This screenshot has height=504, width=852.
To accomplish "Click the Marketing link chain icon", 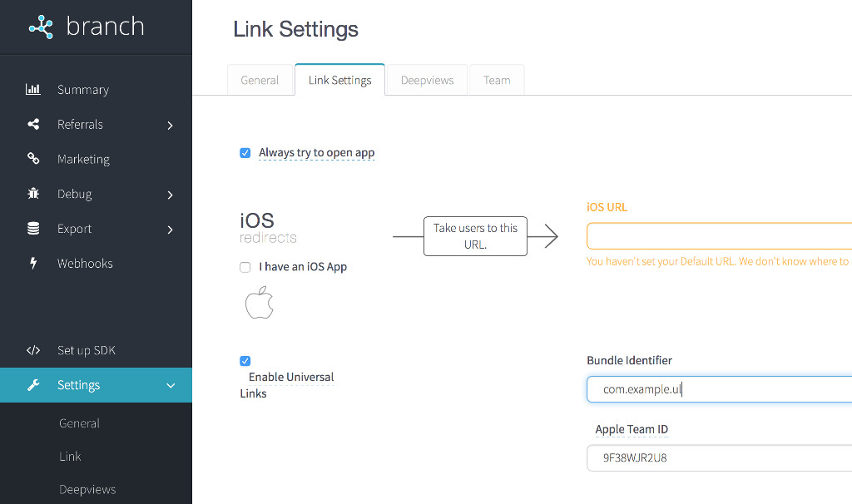I will click(33, 159).
